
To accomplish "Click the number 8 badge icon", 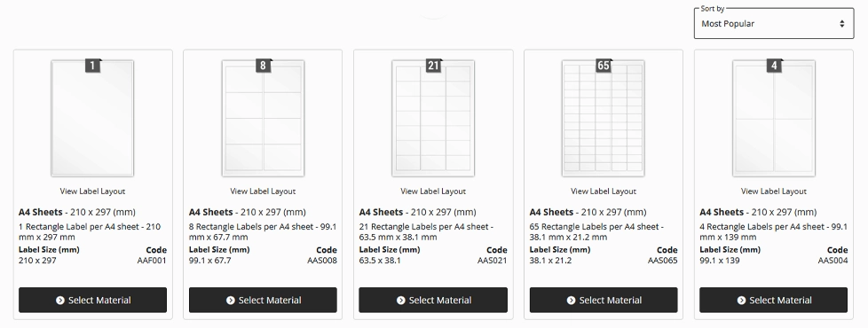I will coord(263,66).
